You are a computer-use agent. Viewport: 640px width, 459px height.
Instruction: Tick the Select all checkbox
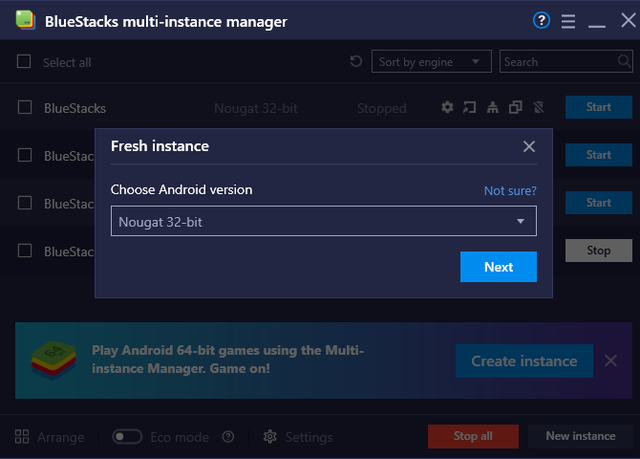(x=24, y=62)
